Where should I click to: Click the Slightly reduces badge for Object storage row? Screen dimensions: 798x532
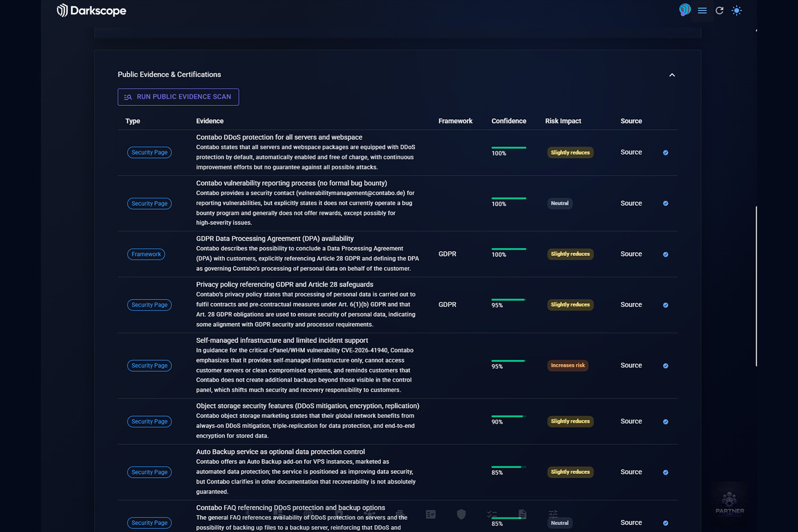(x=570, y=421)
